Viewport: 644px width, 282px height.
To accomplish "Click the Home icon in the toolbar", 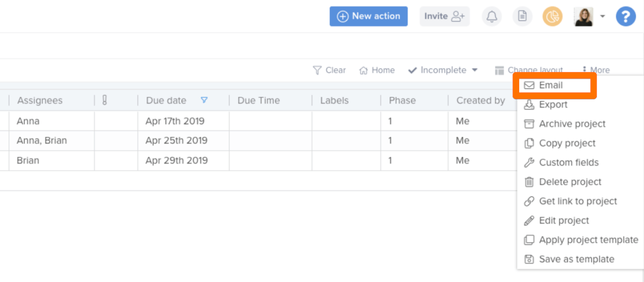I will [x=364, y=70].
